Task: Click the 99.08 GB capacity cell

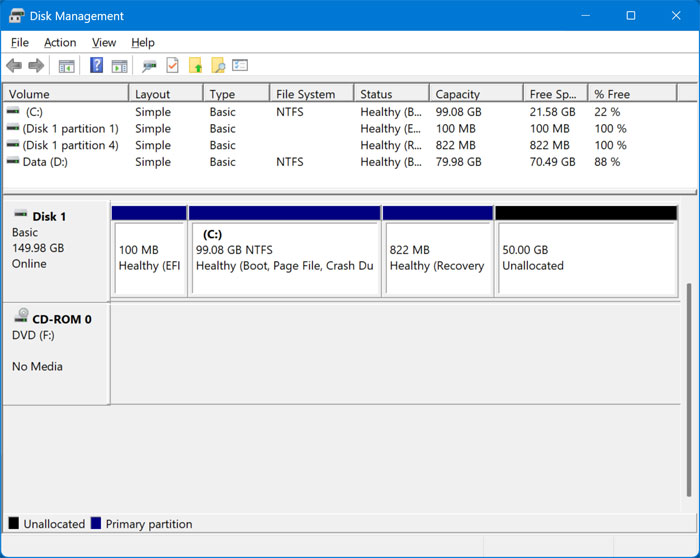Action: [x=458, y=112]
